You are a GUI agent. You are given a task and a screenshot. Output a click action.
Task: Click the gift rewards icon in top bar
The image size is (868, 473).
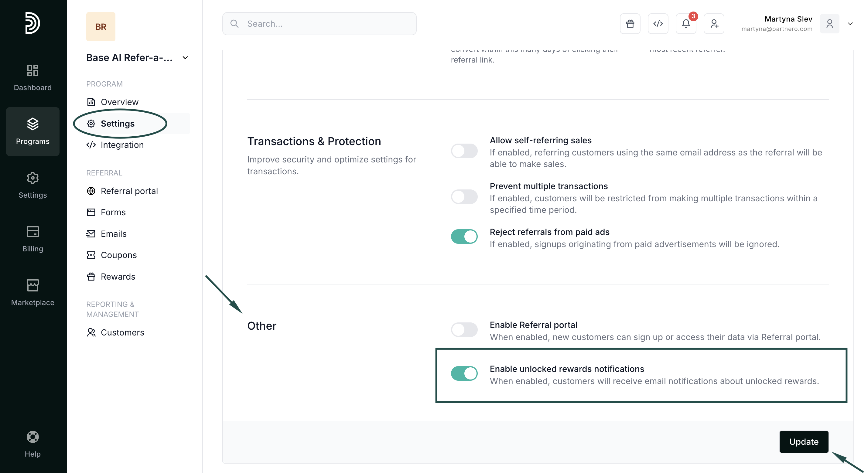(630, 24)
